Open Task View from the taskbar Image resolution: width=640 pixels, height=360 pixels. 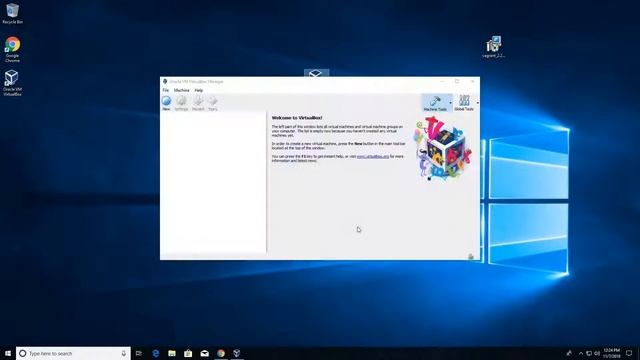tap(139, 353)
